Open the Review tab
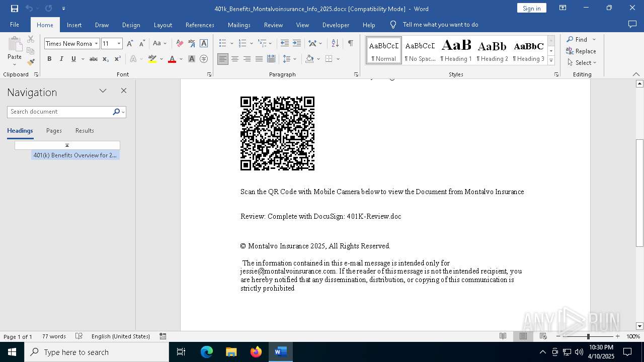Image resolution: width=644 pixels, height=362 pixels. pyautogui.click(x=273, y=25)
